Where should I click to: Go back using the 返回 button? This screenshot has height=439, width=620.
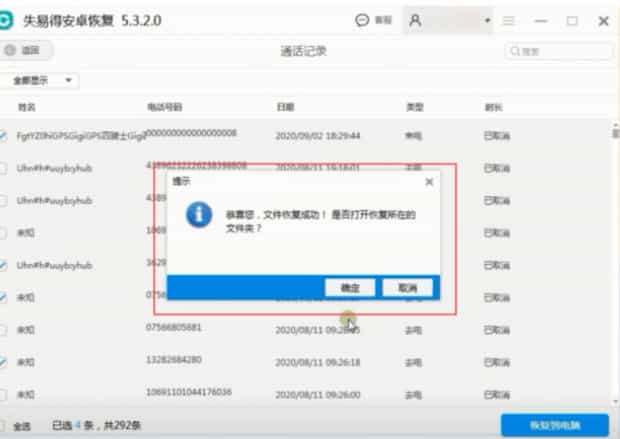(25, 50)
